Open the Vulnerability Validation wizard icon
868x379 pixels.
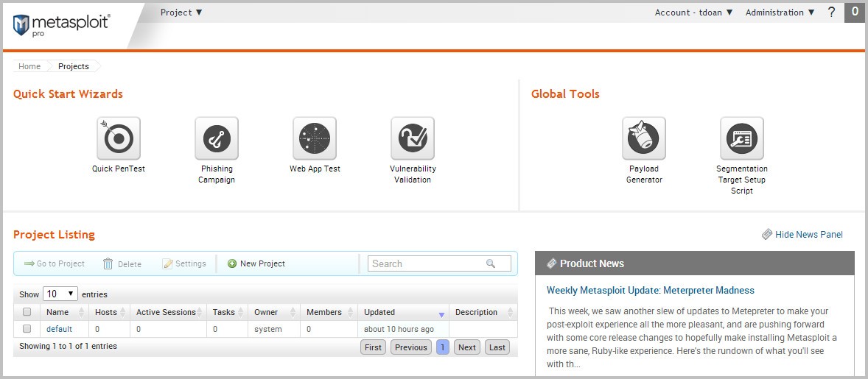coord(413,138)
